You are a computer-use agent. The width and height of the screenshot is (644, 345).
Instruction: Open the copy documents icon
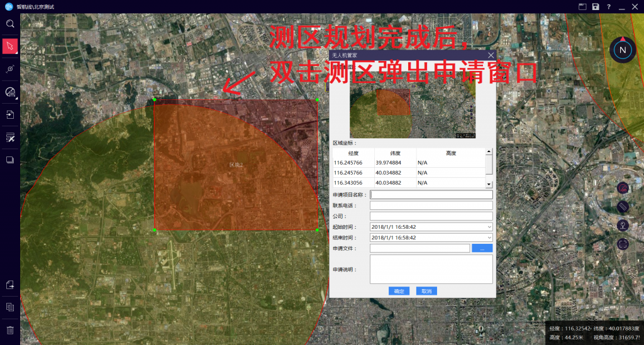tap(10, 307)
